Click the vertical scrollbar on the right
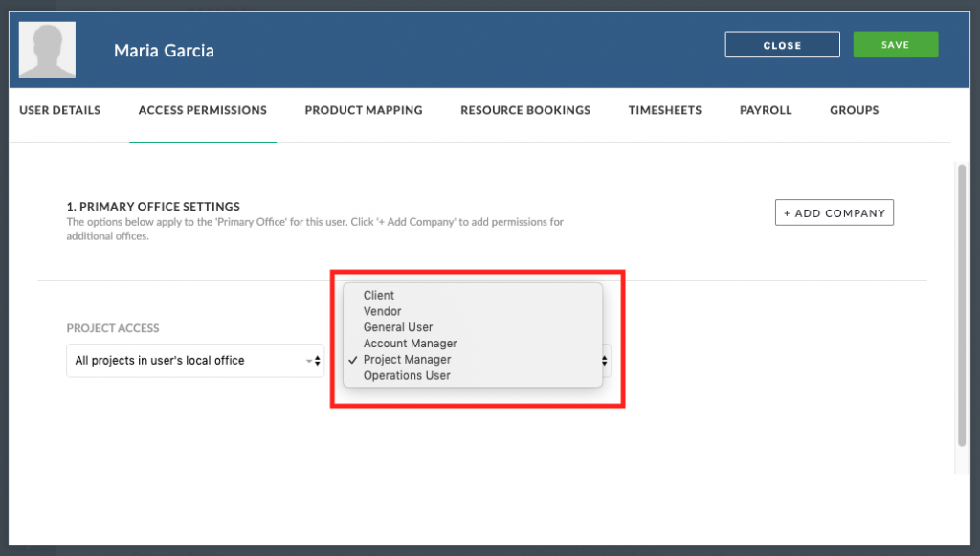Screen dimensions: 980x556 coord(962,305)
